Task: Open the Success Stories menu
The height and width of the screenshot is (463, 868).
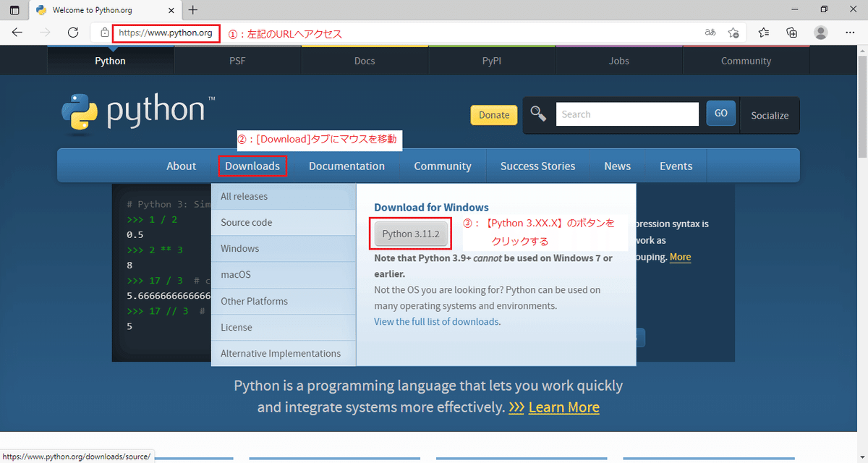Action: coord(537,166)
